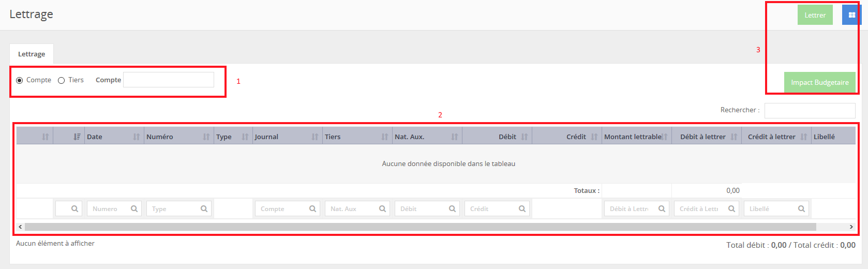Click the Rechercher search box
Screen dimensions: 868x269
point(810,111)
